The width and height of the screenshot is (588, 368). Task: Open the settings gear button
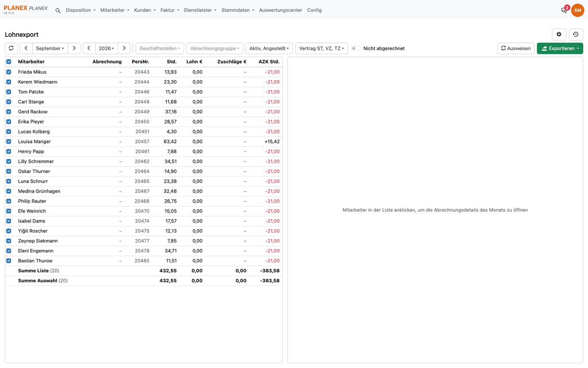coord(559,35)
